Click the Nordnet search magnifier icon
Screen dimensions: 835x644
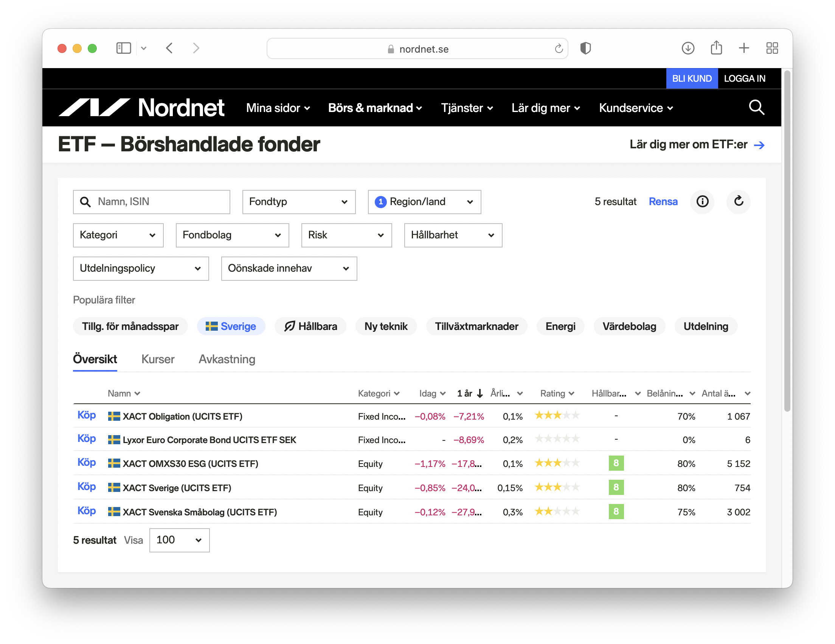pos(756,107)
